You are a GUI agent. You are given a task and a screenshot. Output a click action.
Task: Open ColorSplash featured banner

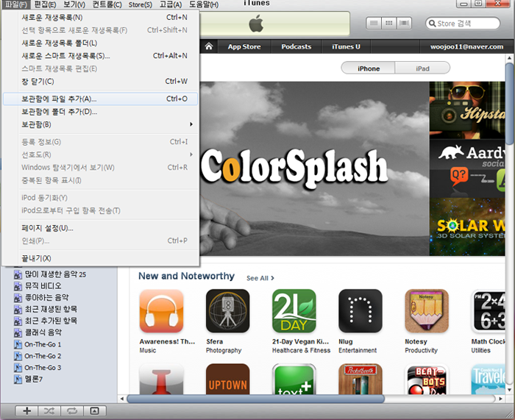tap(314, 168)
